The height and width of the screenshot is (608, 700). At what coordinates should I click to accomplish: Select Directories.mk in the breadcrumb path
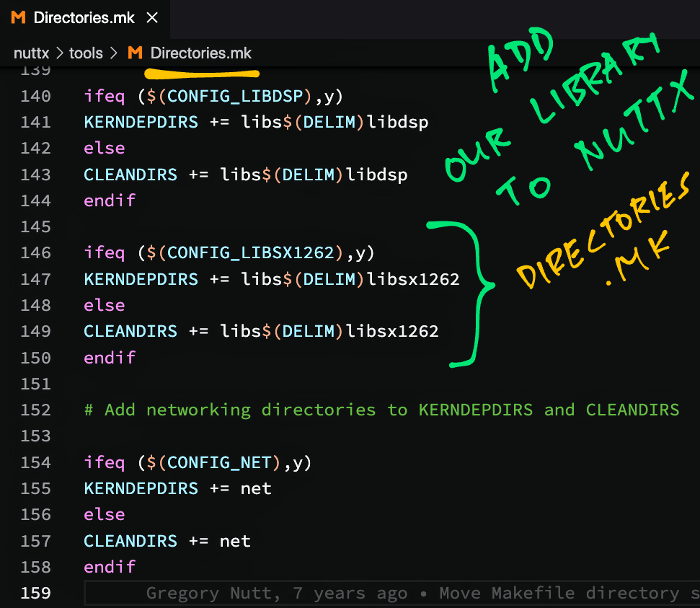click(x=201, y=53)
